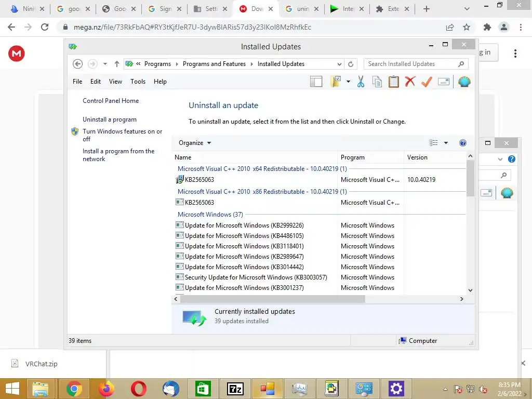Image resolution: width=532 pixels, height=399 pixels.
Task: Click the Chrome URL address bar
Action: pos(251,27)
